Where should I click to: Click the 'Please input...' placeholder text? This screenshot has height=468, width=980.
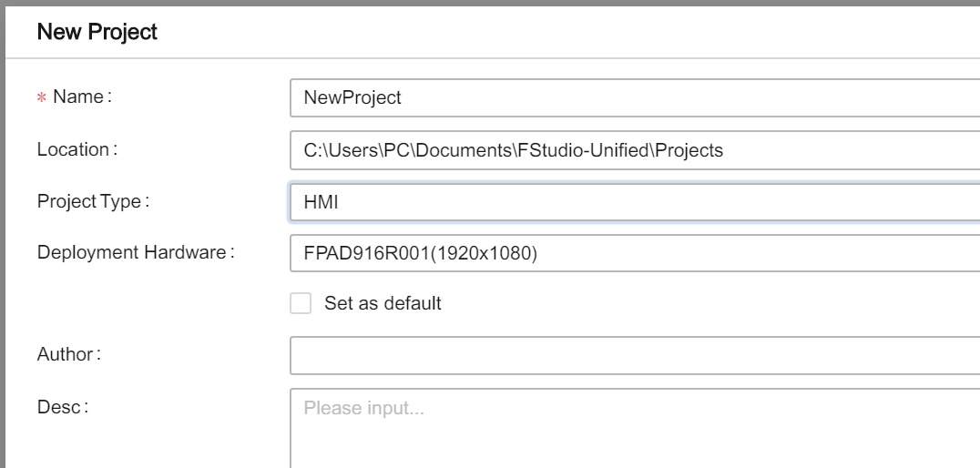(363, 408)
